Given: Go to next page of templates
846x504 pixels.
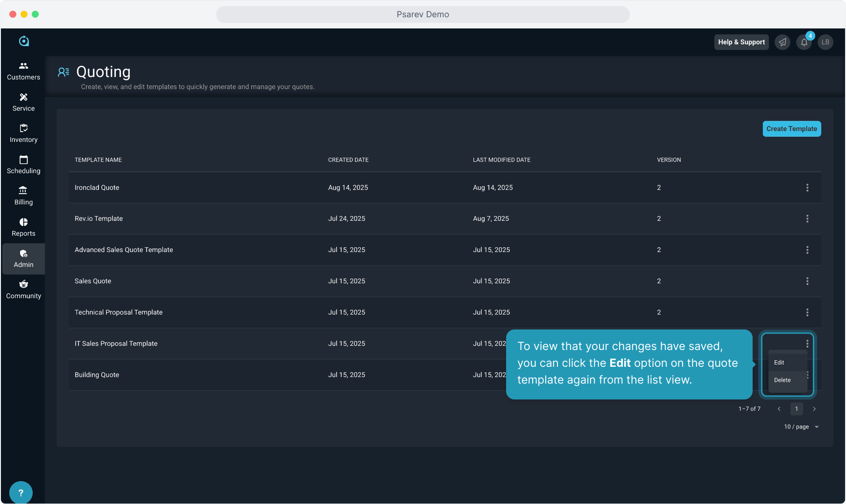Looking at the screenshot, I should [x=814, y=409].
